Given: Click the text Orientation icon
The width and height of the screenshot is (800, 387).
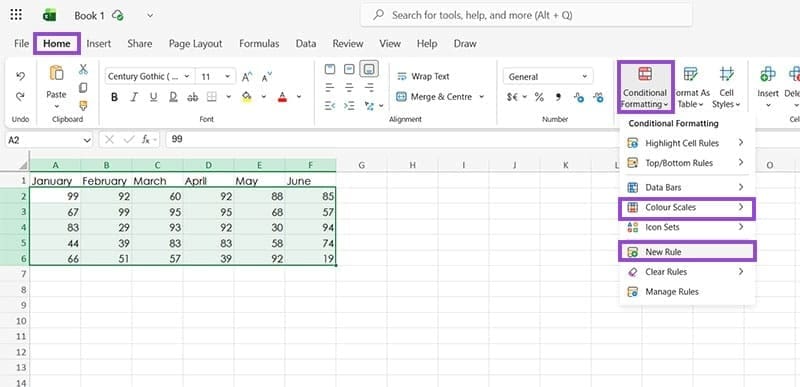Looking at the screenshot, I should 369,106.
